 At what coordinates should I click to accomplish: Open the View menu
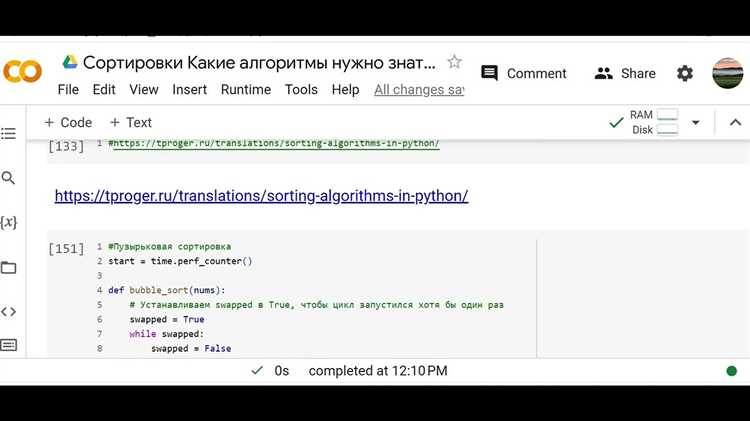pyautogui.click(x=143, y=89)
